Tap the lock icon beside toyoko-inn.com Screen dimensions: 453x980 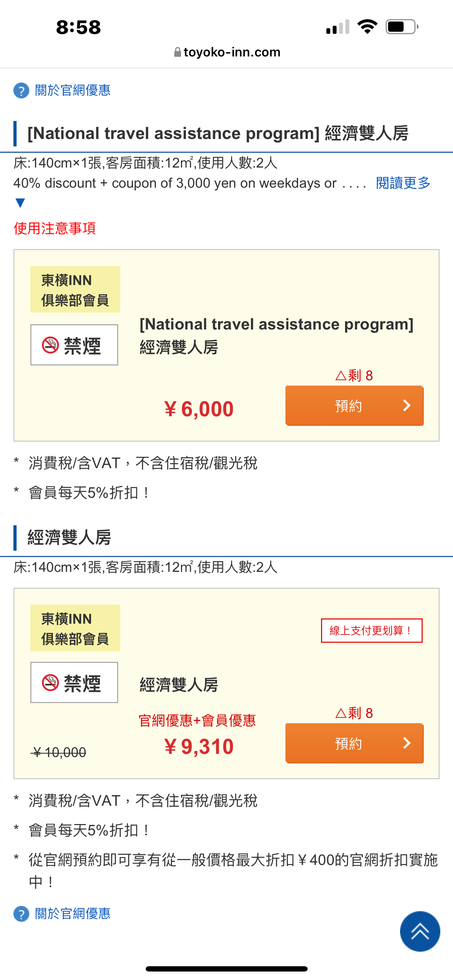point(177,52)
